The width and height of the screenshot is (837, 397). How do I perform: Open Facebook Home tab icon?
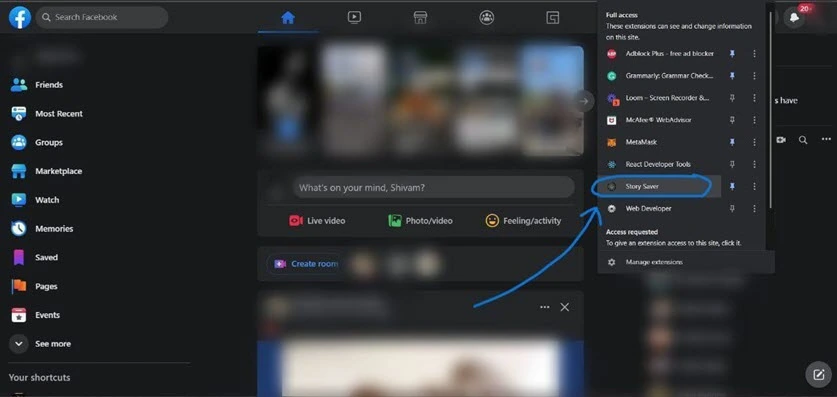(x=288, y=18)
